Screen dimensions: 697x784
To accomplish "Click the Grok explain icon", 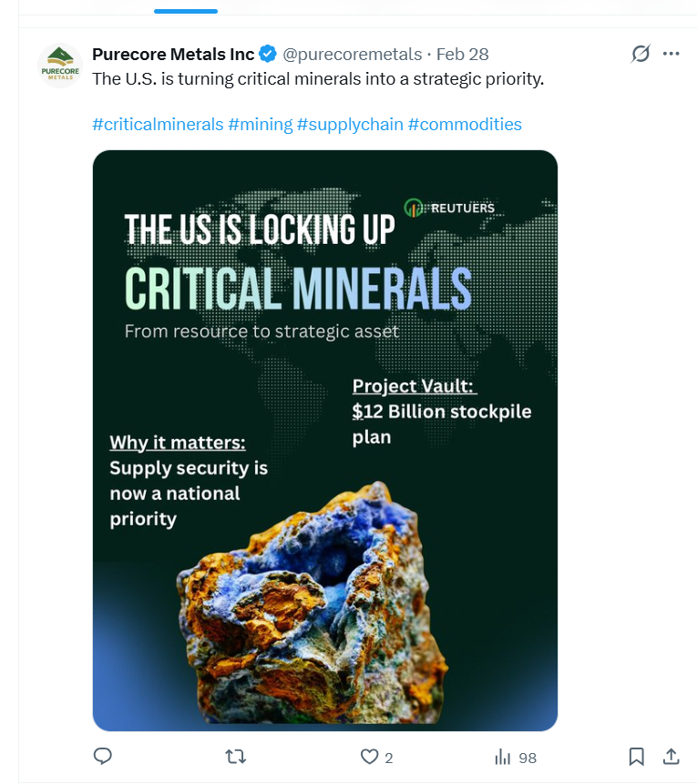I will 641,54.
